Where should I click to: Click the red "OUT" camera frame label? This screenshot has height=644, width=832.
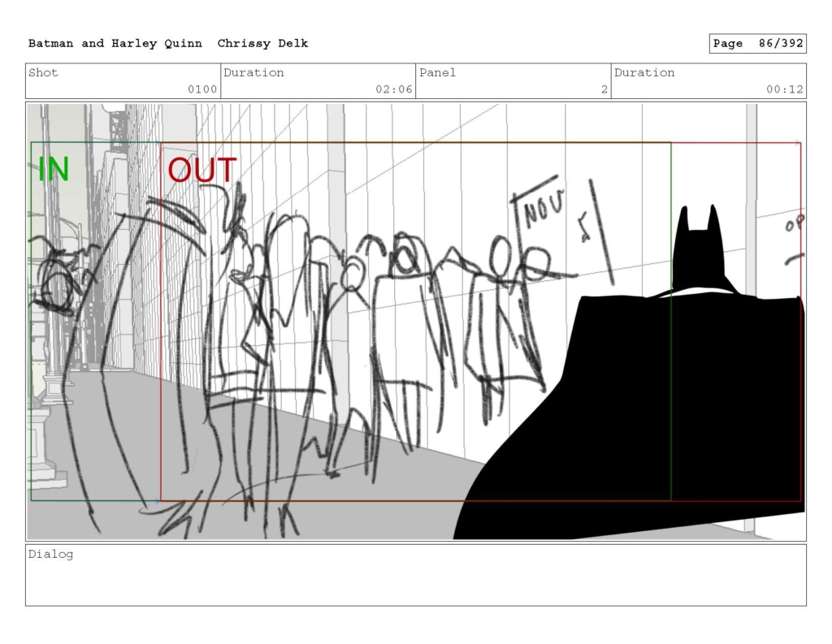point(201,171)
